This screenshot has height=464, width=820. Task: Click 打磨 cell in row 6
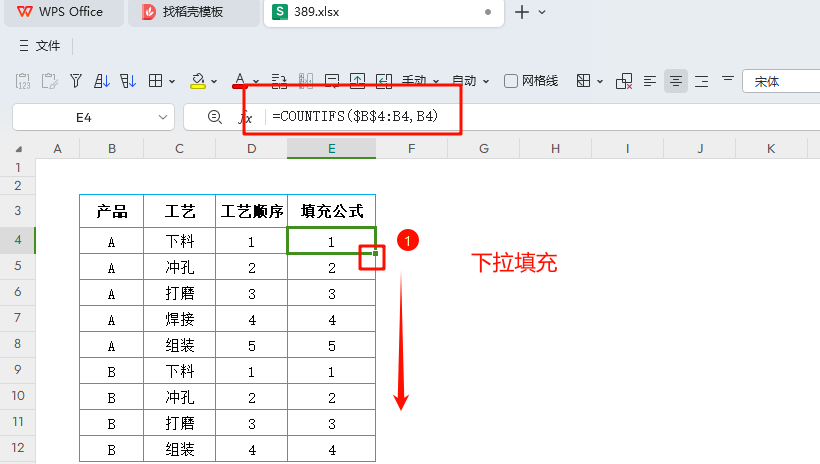tap(179, 293)
